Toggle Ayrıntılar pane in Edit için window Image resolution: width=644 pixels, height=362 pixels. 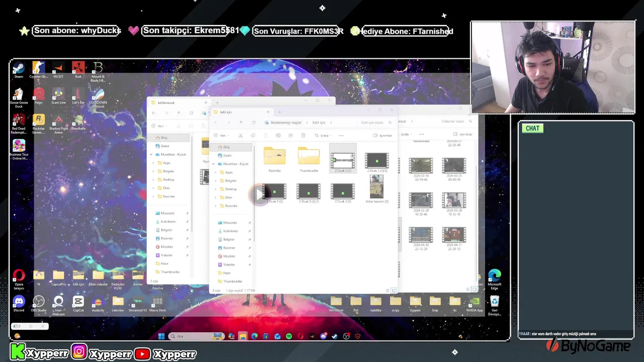(382, 135)
